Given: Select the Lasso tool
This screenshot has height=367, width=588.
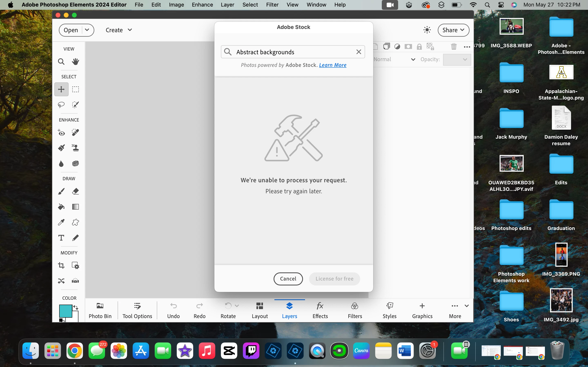Looking at the screenshot, I should coord(61,105).
